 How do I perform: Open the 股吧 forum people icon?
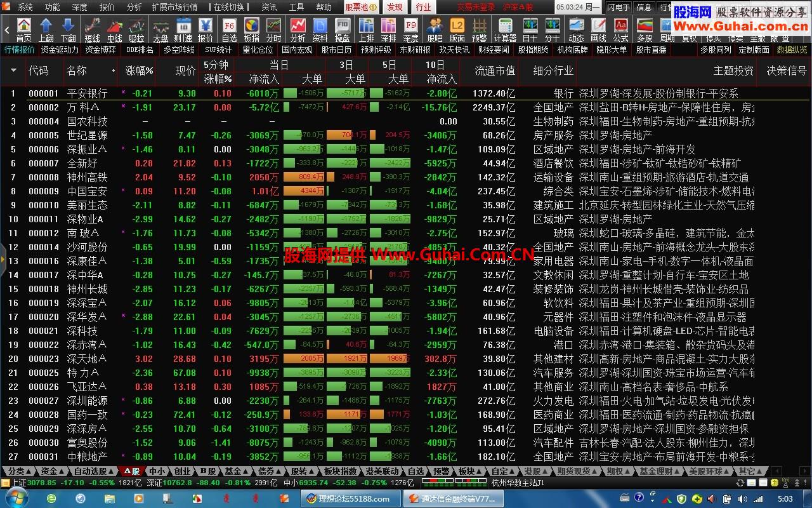click(435, 30)
